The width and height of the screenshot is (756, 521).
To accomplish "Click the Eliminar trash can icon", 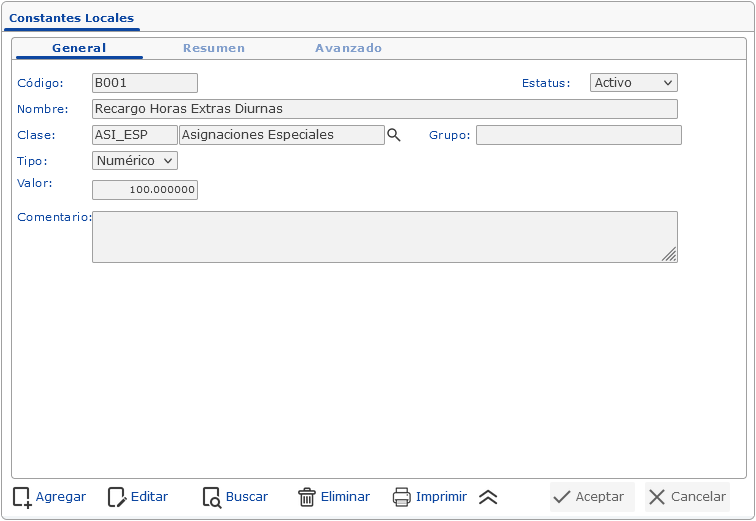I will pos(307,497).
